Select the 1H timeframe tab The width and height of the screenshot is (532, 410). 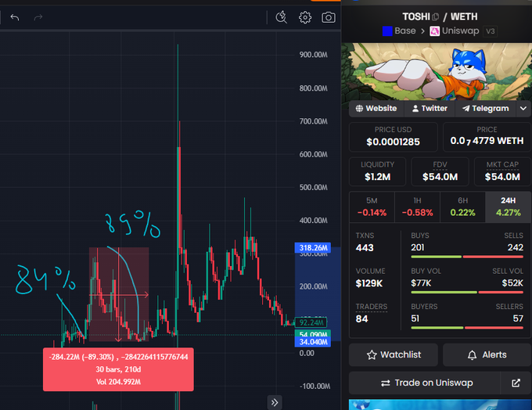point(417,207)
